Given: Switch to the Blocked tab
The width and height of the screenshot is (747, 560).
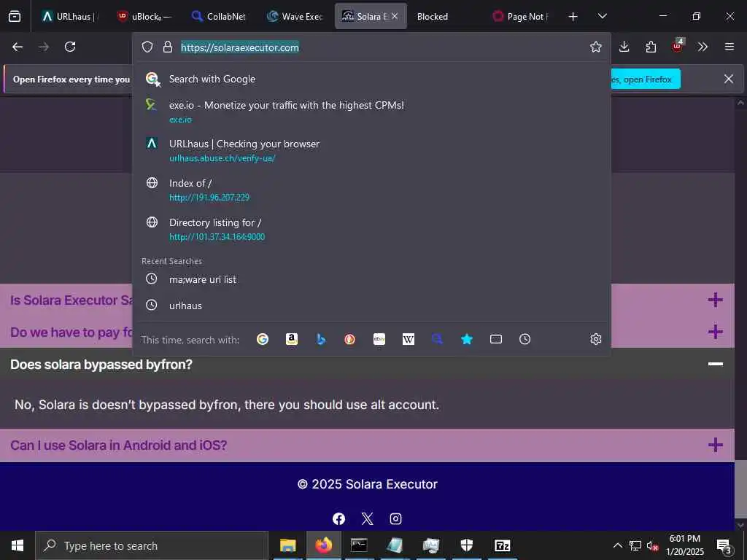Looking at the screenshot, I should tap(446, 16).
